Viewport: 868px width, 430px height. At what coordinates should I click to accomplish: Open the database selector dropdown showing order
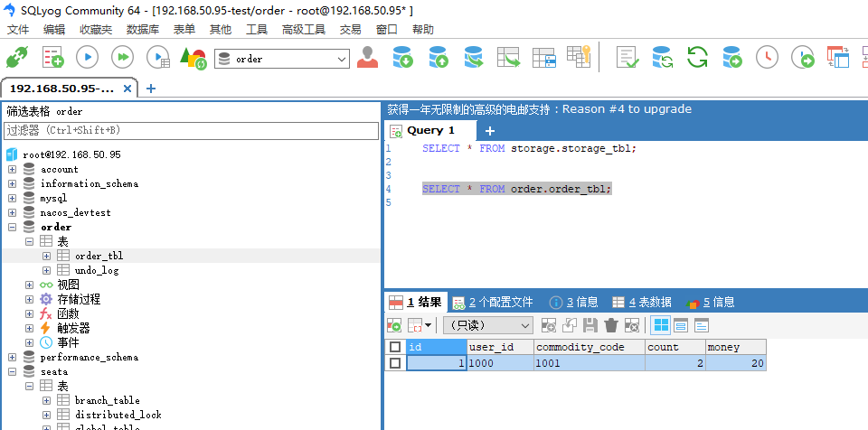point(282,59)
